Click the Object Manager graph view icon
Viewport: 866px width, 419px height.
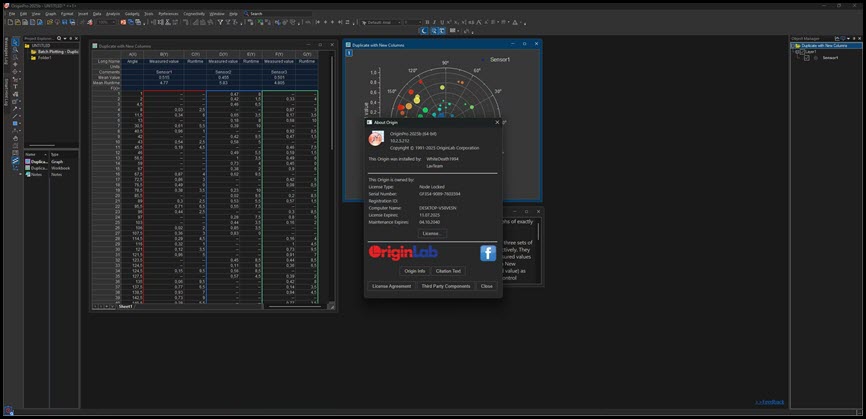pyautogui.click(x=837, y=38)
